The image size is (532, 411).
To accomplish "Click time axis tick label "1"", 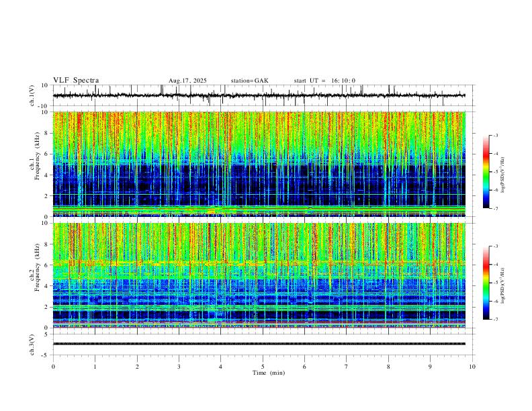I will pos(95,367).
